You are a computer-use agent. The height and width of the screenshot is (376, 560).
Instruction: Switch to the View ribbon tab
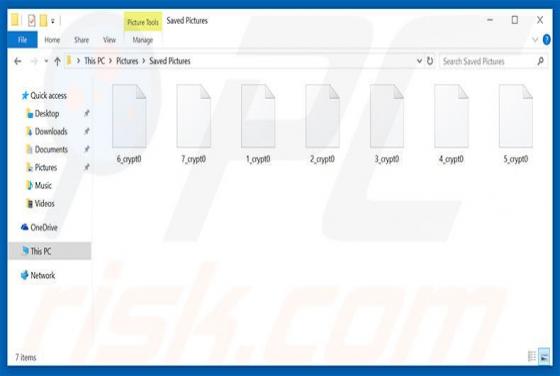click(x=109, y=40)
